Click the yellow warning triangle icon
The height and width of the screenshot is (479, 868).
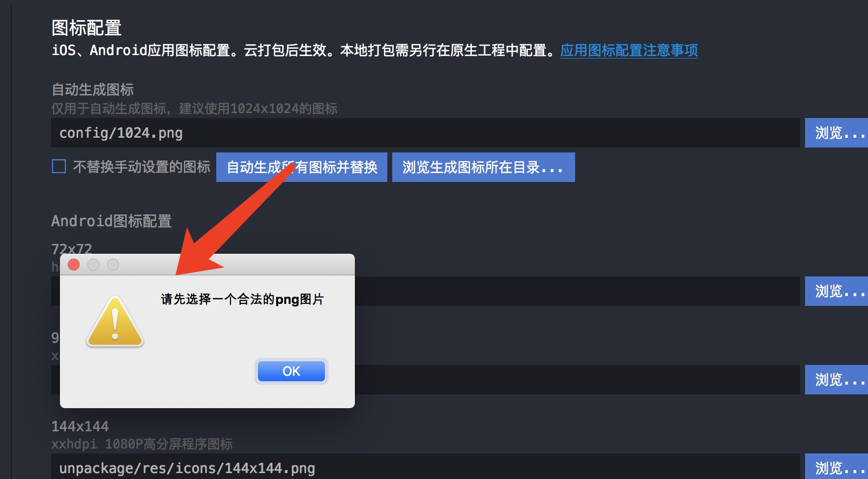point(115,322)
